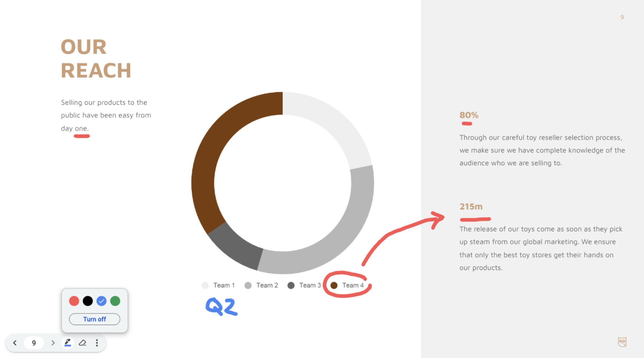Navigate to previous slide using left arrow
This screenshot has height=358, width=644.
click(x=15, y=343)
